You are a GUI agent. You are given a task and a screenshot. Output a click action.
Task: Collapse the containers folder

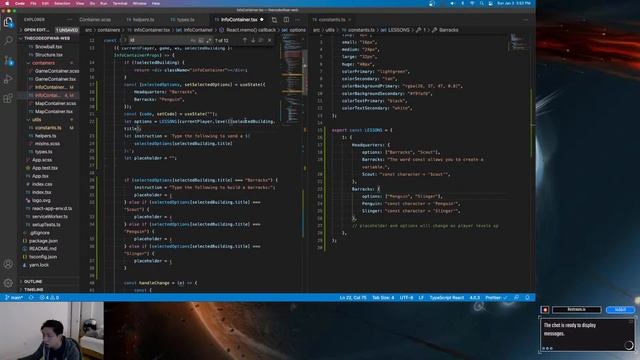click(x=43, y=63)
